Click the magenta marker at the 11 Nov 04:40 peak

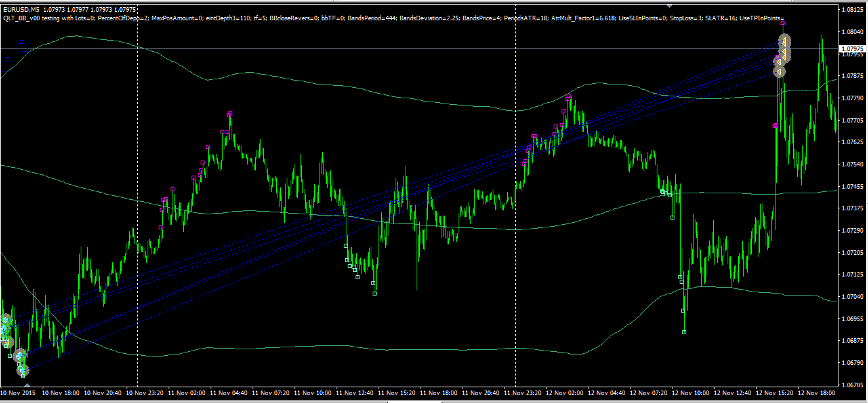(x=230, y=113)
